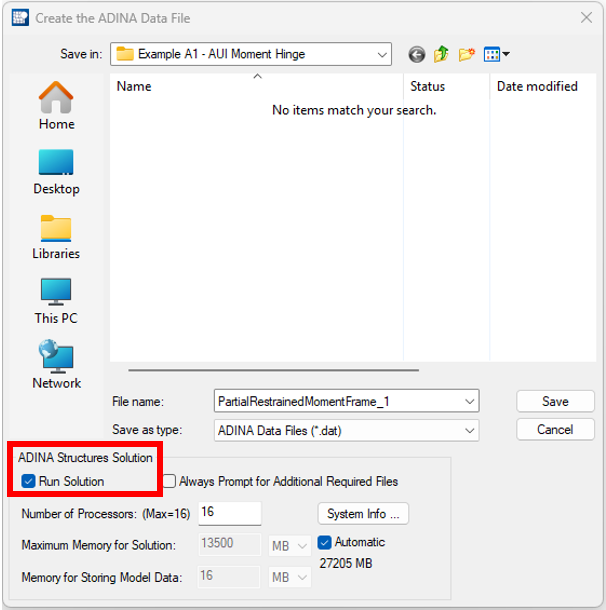606x610 pixels.
Task: Enable Always Prompt for Additional Required Files
Action: tap(169, 481)
